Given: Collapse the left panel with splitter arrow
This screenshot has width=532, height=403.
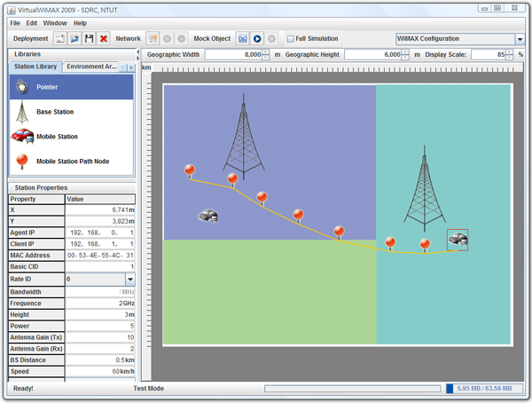Looking at the screenshot, I should tap(138, 52).
